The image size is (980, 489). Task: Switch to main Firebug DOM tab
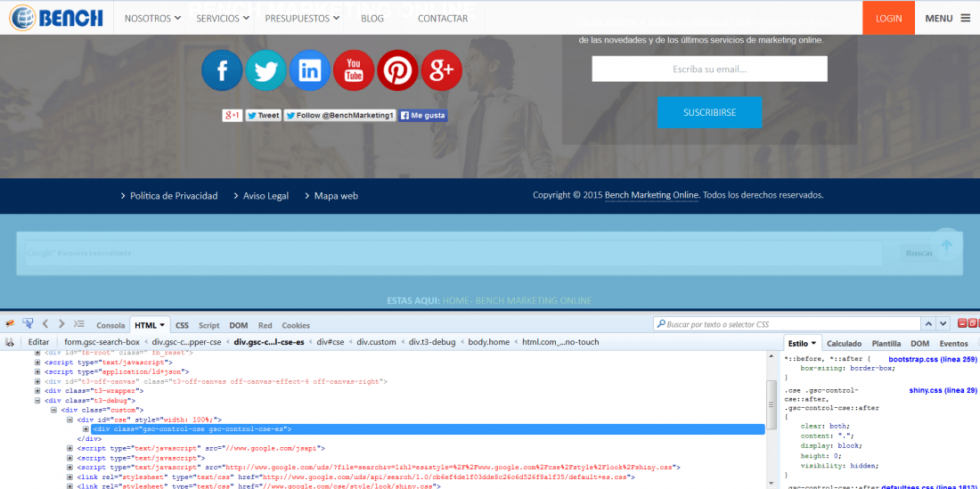[239, 325]
